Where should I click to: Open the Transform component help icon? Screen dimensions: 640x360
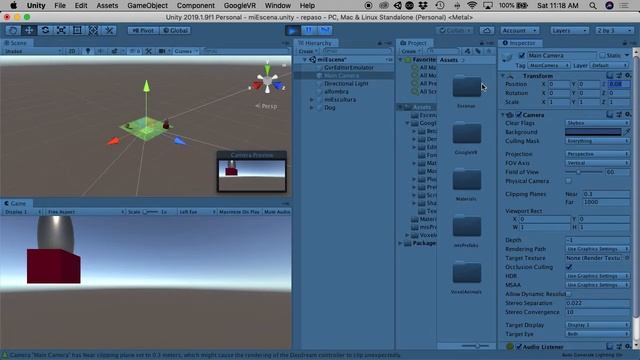point(610,76)
